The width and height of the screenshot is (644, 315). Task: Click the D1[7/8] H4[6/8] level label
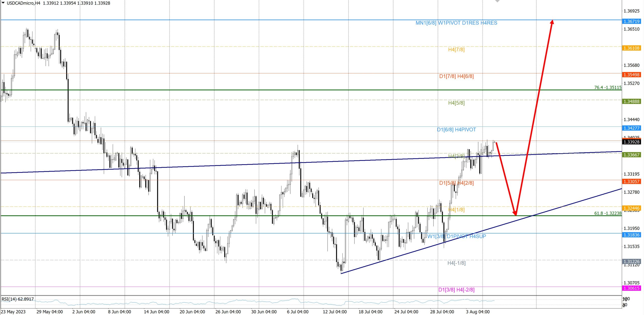[456, 76]
